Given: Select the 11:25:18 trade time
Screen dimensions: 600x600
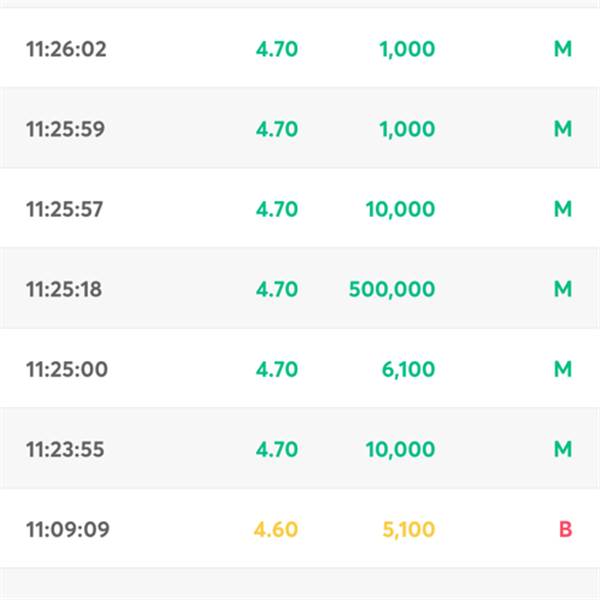Looking at the screenshot, I should (64, 289).
